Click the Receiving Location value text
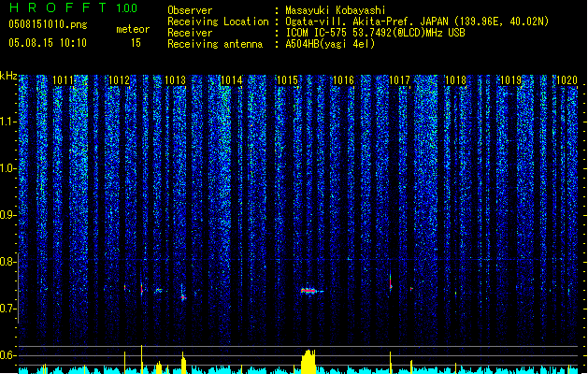Viewport: 588px width, 374px height. tap(417, 22)
